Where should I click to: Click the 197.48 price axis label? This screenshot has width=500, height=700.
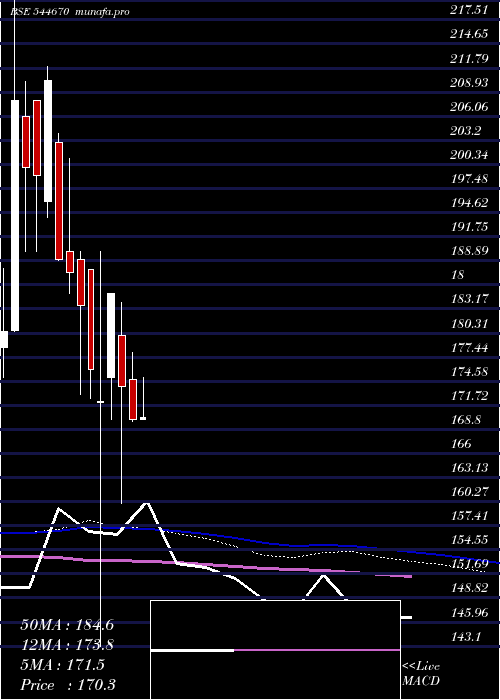tap(469, 179)
